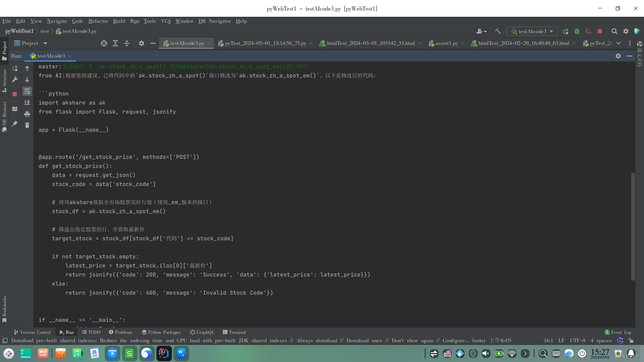Print the console output
This screenshot has height=362, width=644.
(x=27, y=114)
